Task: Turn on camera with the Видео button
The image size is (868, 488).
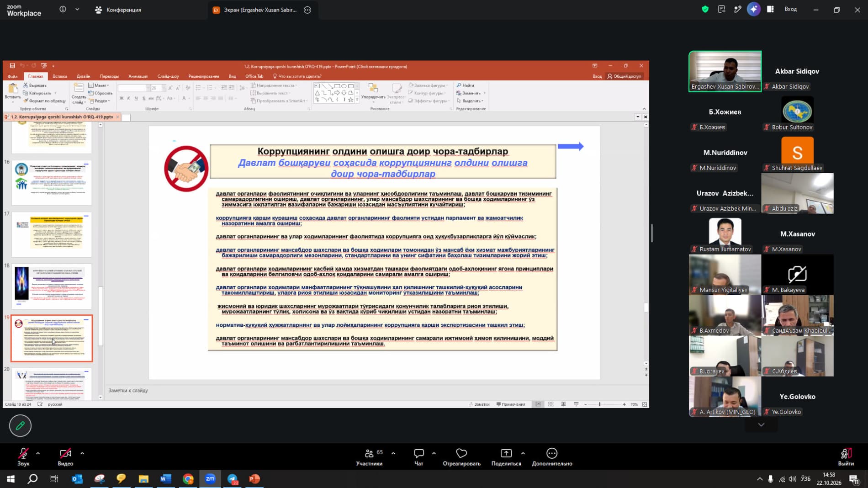Action: coord(65,456)
